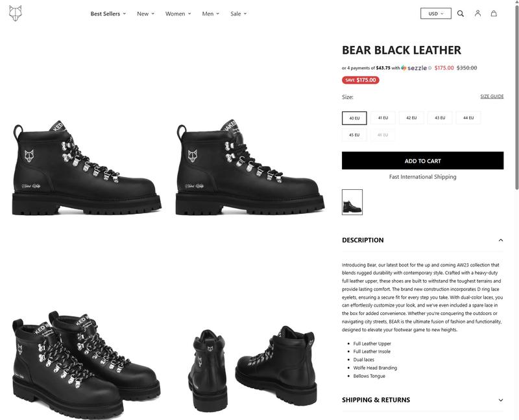Select size 42 EU

(411, 118)
